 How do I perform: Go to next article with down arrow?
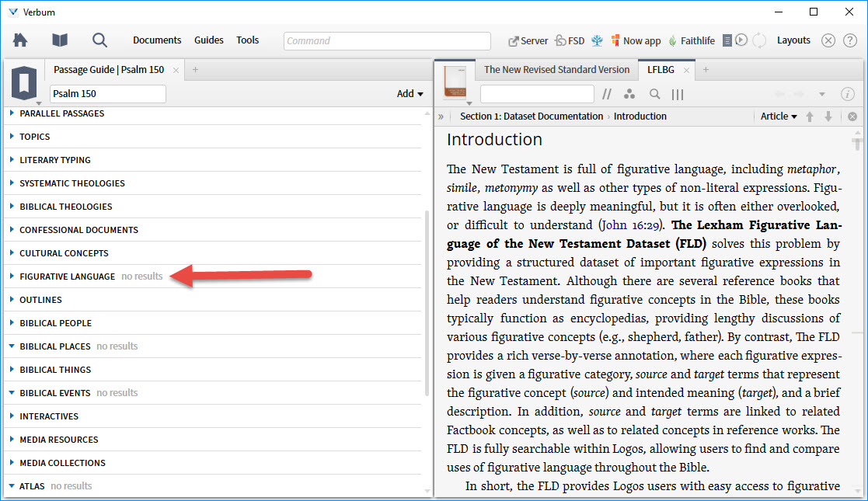tap(828, 117)
